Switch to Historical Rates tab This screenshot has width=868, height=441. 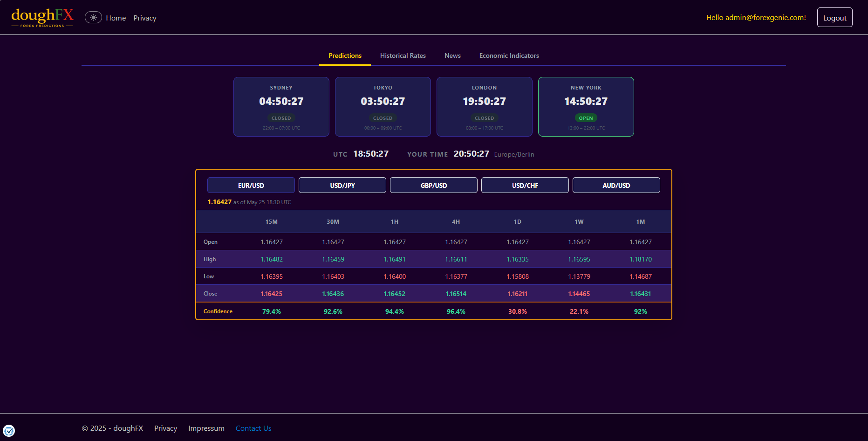pyautogui.click(x=403, y=55)
